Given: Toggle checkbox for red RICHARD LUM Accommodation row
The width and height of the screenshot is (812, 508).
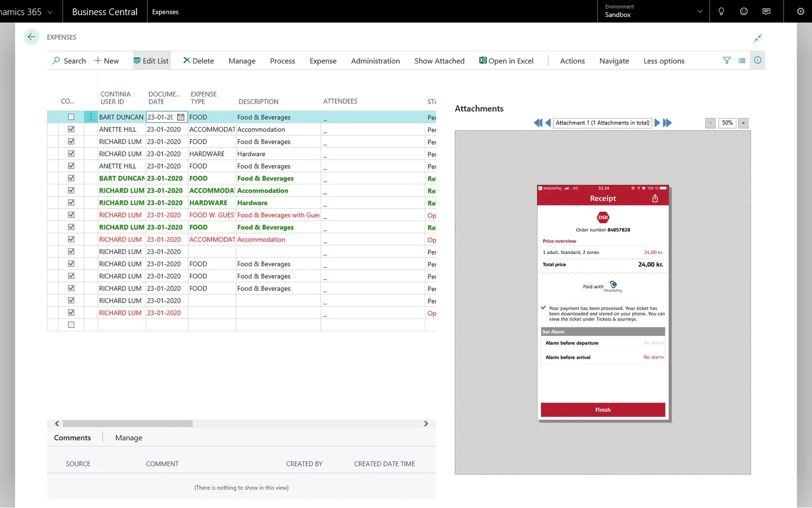Looking at the screenshot, I should click(x=71, y=239).
